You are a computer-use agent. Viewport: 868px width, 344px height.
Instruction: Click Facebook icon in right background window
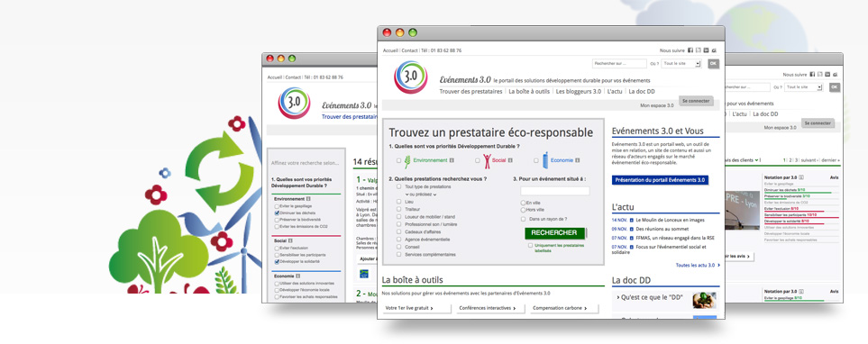click(813, 74)
